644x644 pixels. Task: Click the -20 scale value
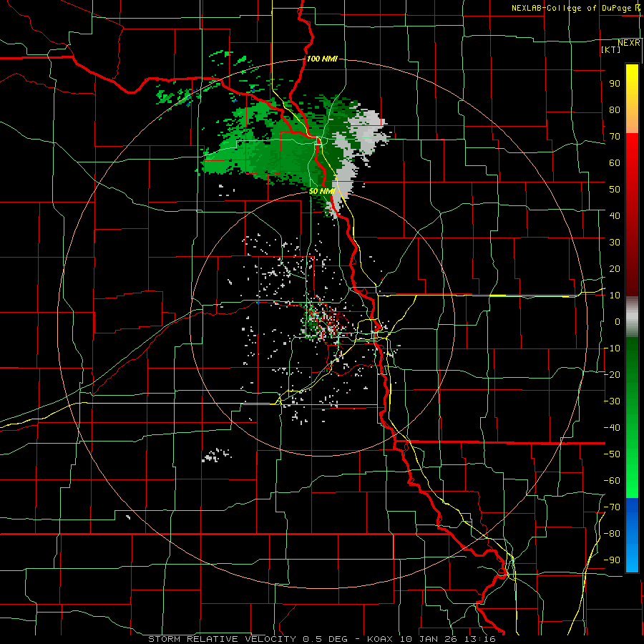[x=612, y=374]
